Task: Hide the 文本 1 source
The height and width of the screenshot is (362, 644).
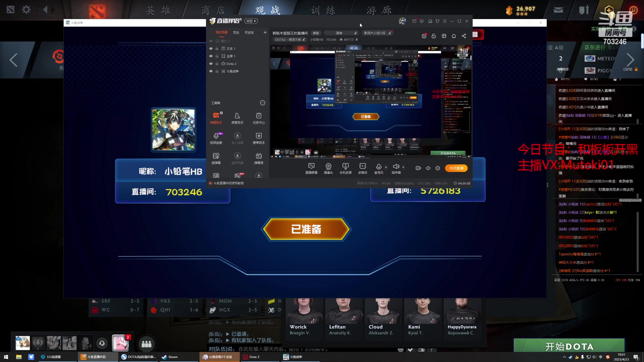Action: tap(211, 49)
